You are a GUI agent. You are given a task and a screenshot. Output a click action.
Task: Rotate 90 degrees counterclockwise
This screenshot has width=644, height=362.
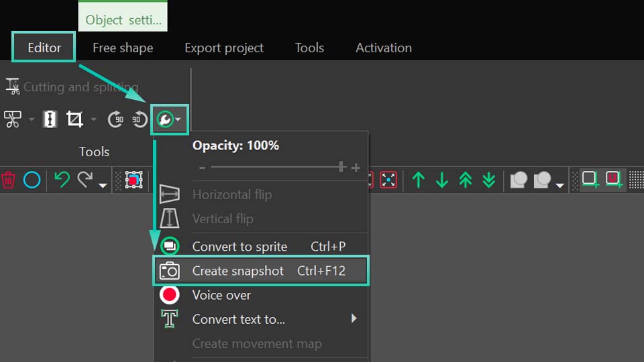pos(139,120)
